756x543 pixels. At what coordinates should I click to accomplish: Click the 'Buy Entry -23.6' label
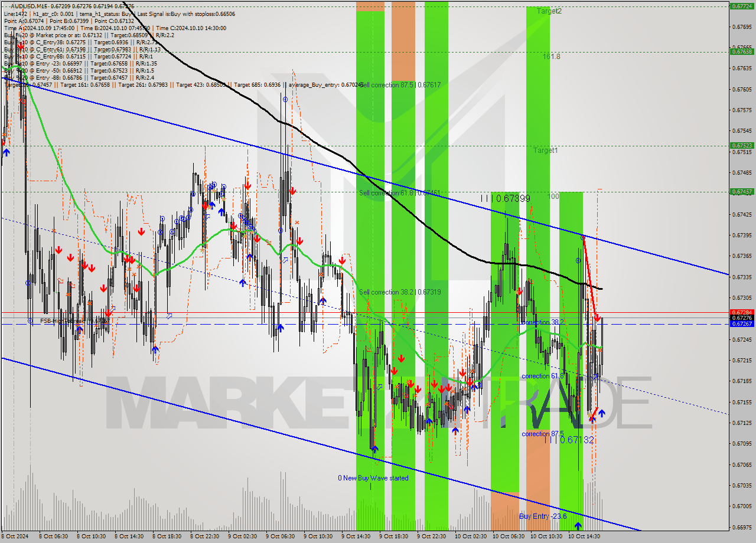[543, 516]
